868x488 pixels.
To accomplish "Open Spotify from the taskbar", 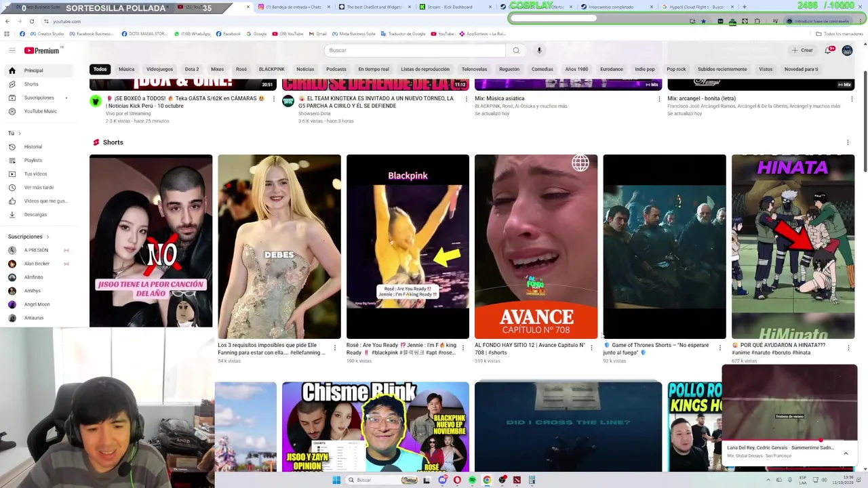I will (x=472, y=480).
